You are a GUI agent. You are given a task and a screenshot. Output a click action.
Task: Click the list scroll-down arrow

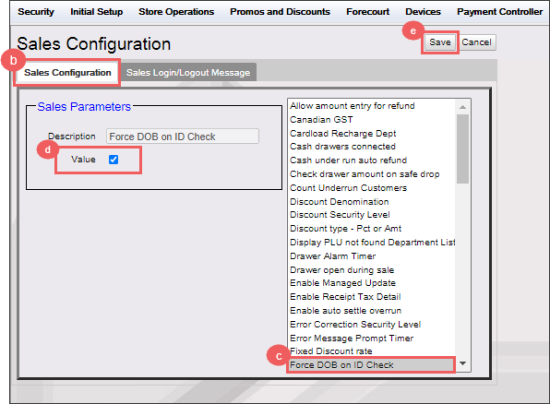(x=463, y=363)
